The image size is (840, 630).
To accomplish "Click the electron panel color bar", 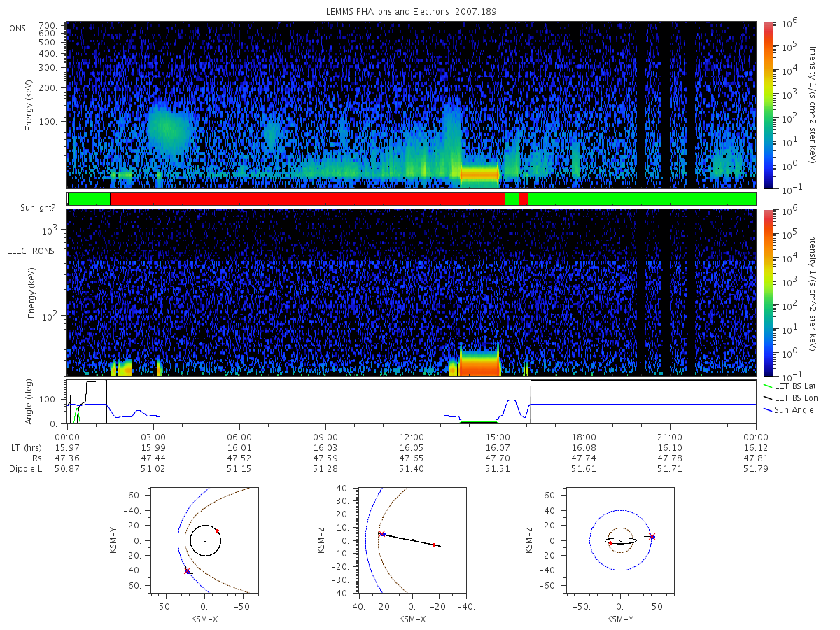I will coord(768,292).
